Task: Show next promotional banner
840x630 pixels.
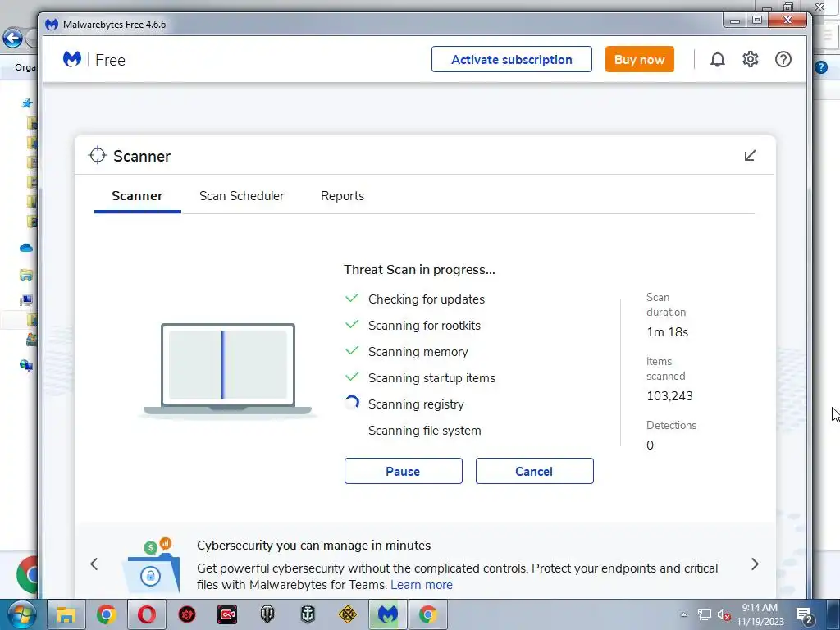Action: pos(755,564)
